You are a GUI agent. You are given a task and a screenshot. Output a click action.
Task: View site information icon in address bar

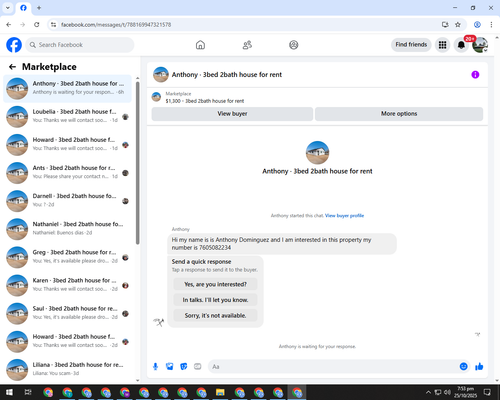(53, 25)
